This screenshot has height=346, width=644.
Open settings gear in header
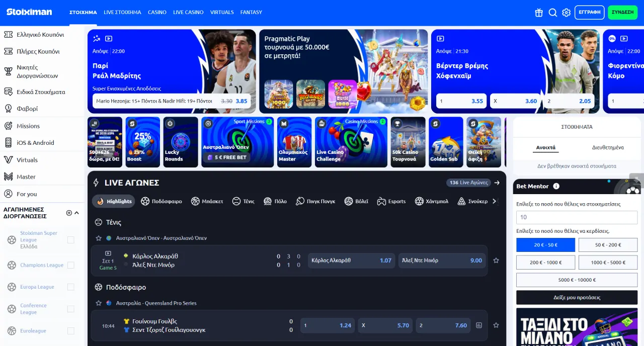click(566, 13)
